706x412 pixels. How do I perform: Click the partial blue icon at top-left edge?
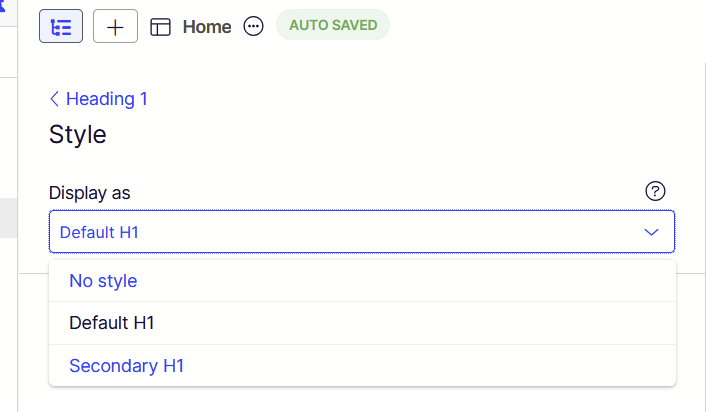[x=3, y=8]
